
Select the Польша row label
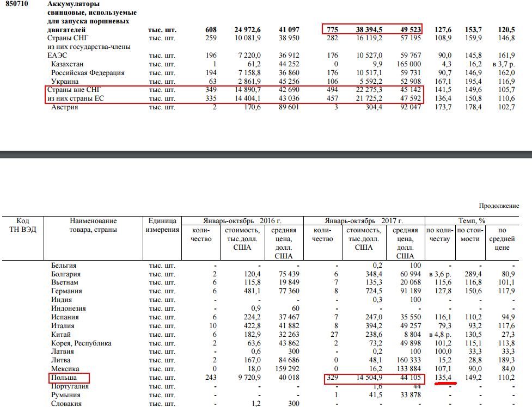coord(64,378)
